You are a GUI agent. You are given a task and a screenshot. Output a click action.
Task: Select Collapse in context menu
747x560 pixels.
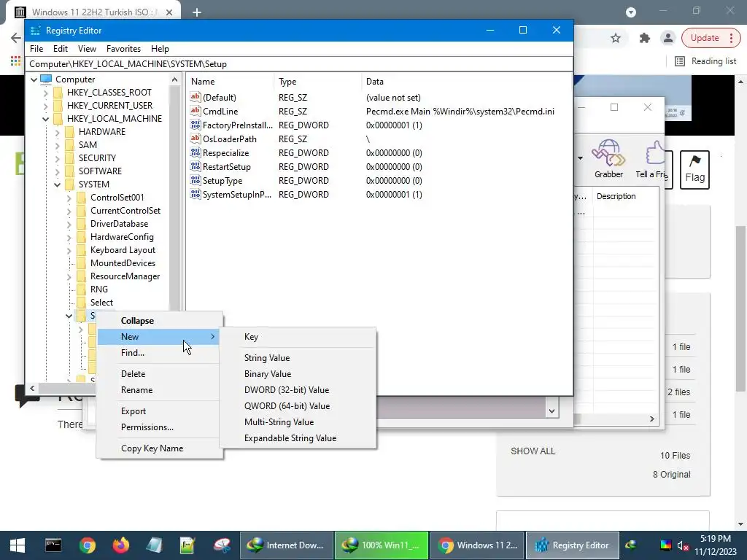(x=160, y=321)
